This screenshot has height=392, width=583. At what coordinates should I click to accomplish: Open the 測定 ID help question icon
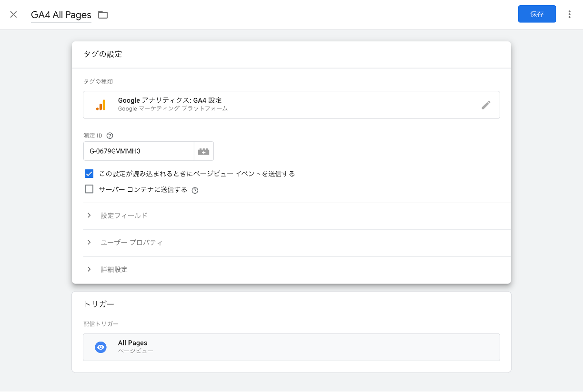(110, 136)
